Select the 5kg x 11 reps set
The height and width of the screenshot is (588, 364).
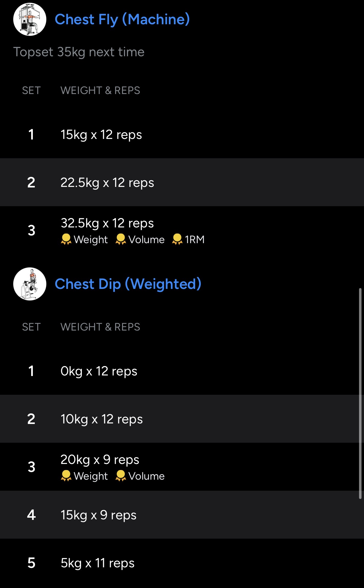tap(97, 563)
